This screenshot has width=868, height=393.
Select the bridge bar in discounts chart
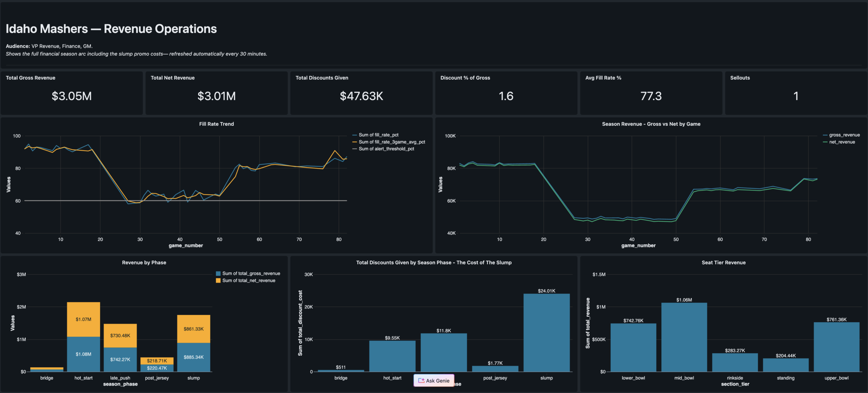click(341, 371)
